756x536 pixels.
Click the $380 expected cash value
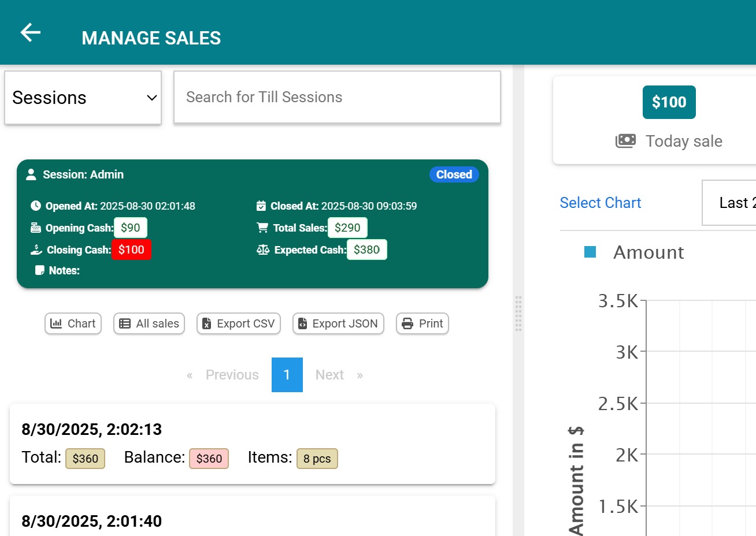coord(366,250)
